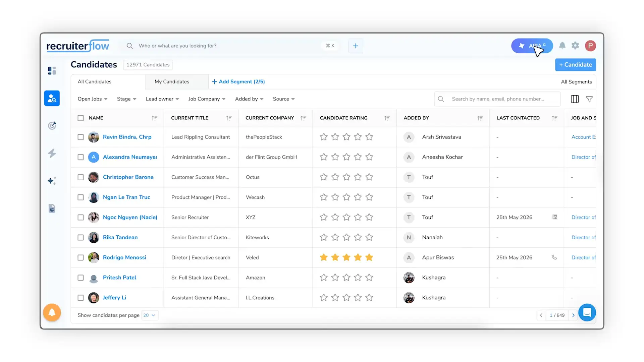Select Ravin Bindra's row checkbox
Viewport: 644px width, 362px height.
click(x=80, y=137)
